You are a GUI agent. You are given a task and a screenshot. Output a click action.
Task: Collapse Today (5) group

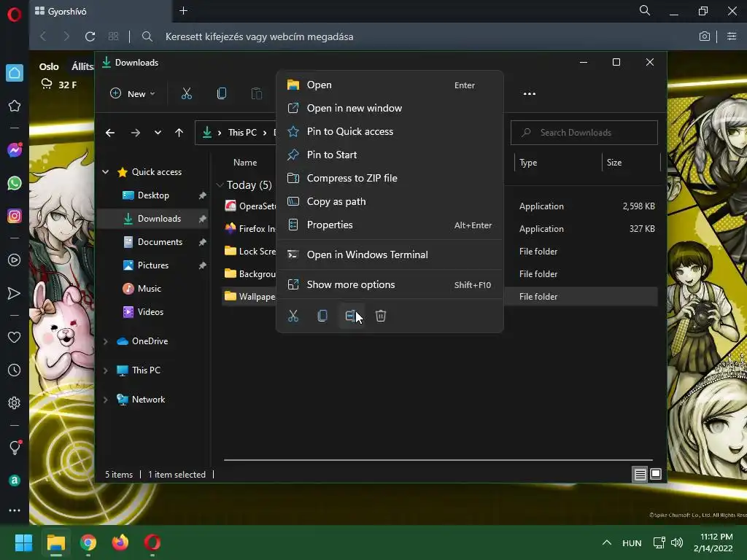pos(220,184)
